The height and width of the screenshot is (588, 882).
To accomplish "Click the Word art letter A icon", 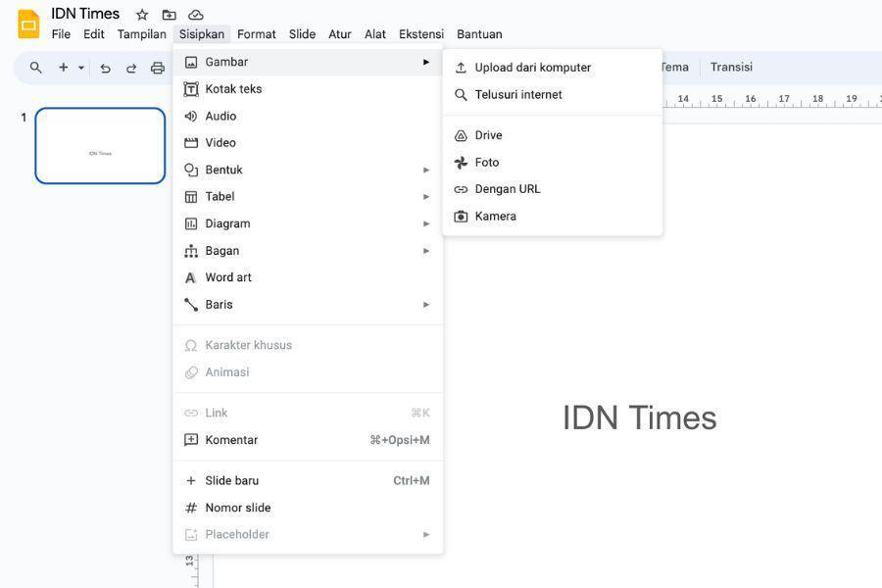I will pos(191,278).
